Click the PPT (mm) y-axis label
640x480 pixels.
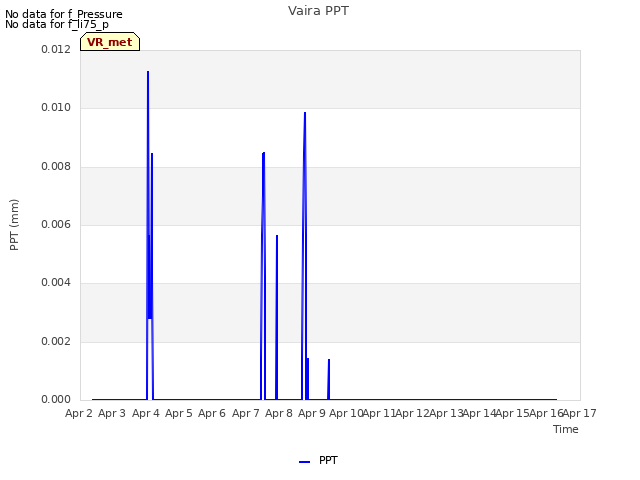14,225
